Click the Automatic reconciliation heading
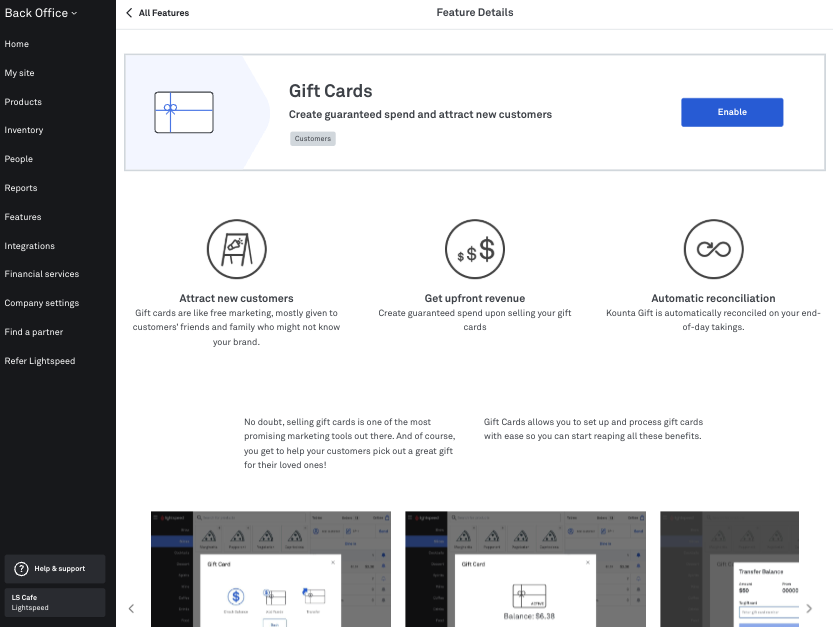The image size is (833, 627). click(x=713, y=299)
